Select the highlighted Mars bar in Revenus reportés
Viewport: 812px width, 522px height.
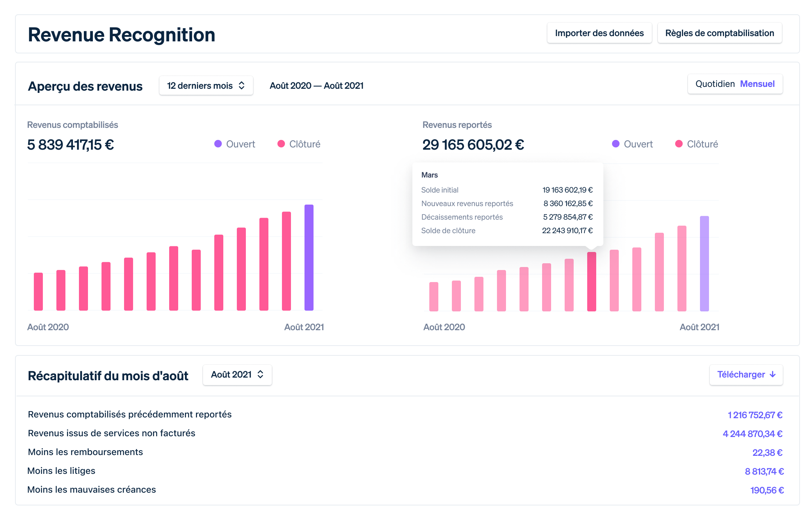tap(592, 282)
